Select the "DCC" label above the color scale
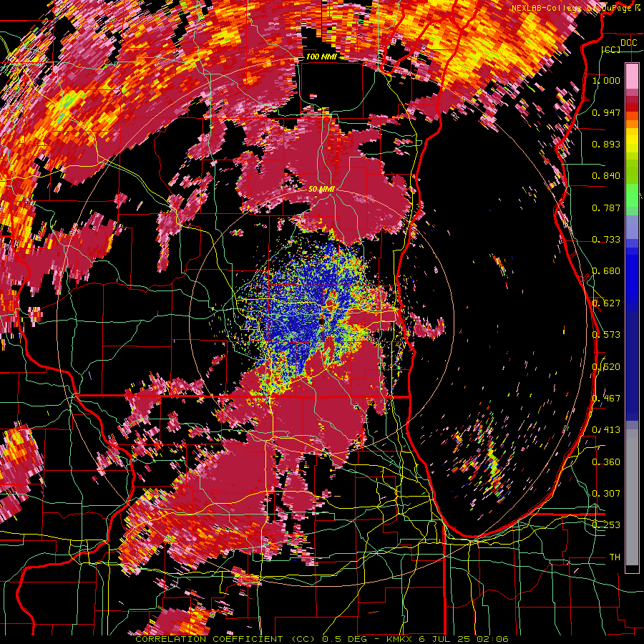This screenshot has width=644, height=644. click(x=628, y=43)
